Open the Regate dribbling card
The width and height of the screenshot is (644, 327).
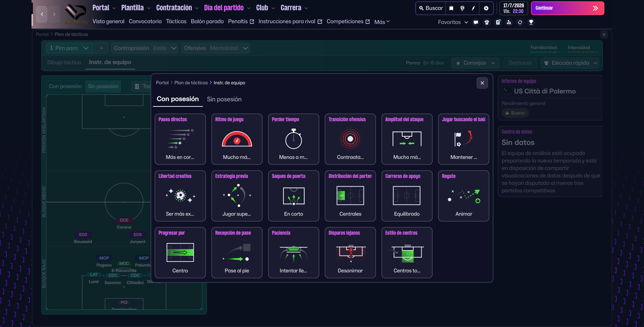(464, 196)
